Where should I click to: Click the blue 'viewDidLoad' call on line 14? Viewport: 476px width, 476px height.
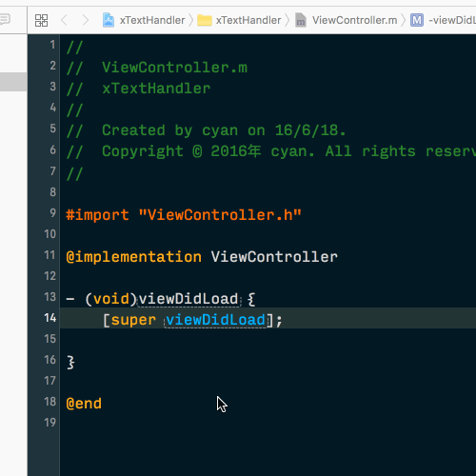(x=215, y=320)
